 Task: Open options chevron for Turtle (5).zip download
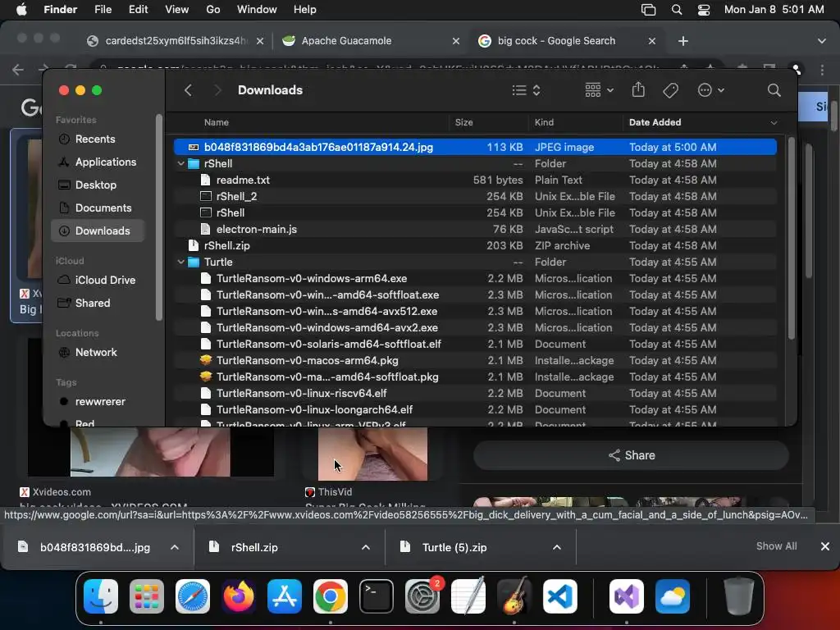[557, 547]
